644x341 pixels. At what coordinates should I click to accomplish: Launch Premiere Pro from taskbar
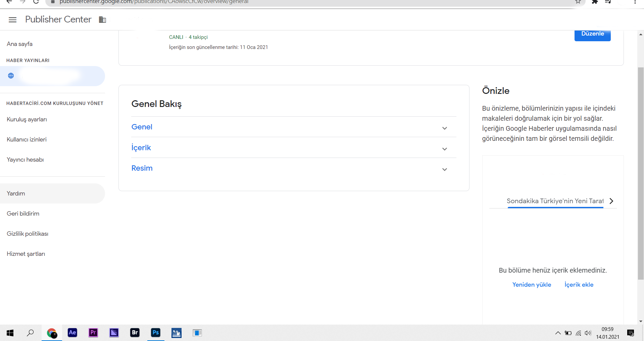click(x=93, y=333)
